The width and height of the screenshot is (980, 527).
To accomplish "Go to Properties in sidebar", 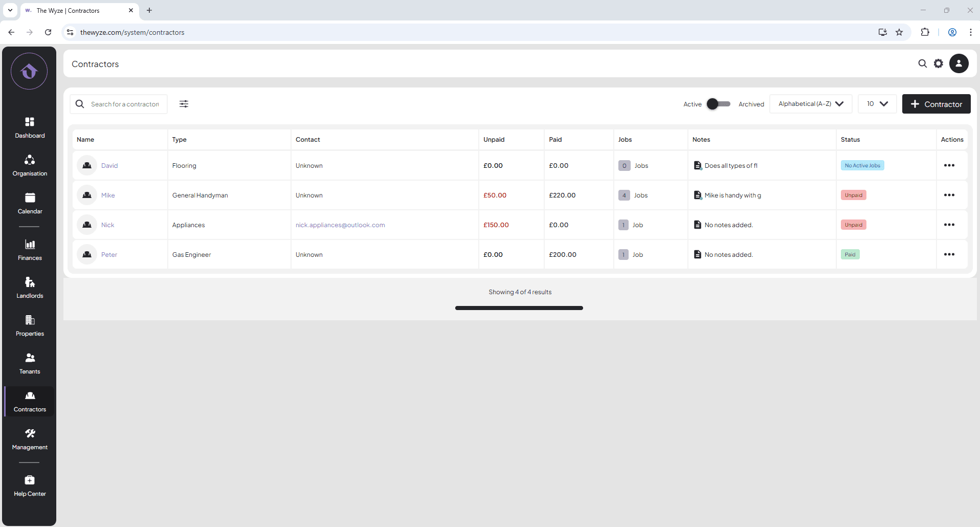I will coord(30,325).
